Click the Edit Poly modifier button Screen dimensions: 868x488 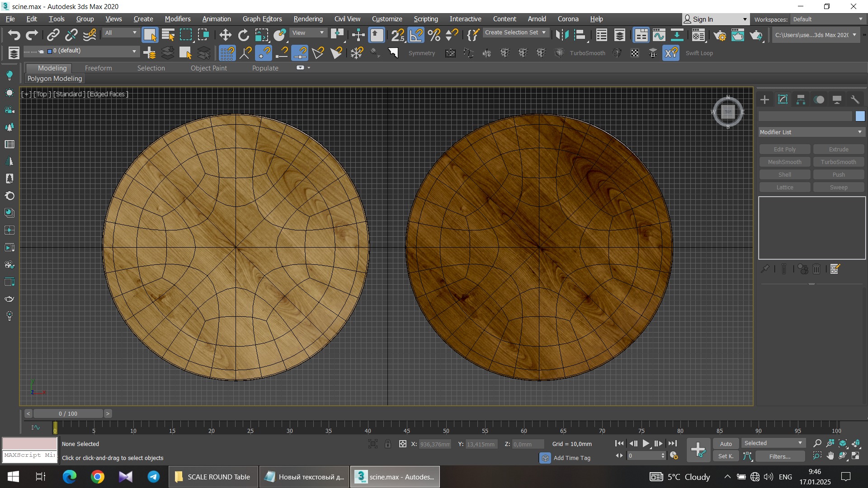point(785,149)
